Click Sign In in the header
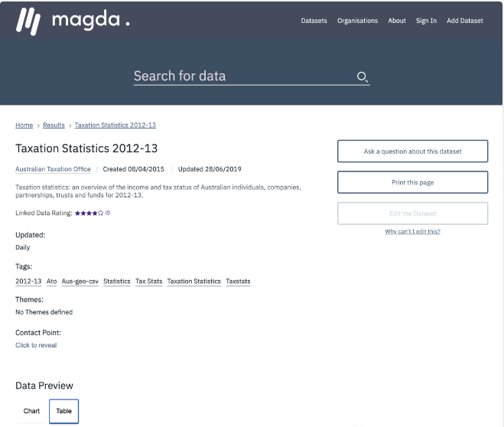 426,21
